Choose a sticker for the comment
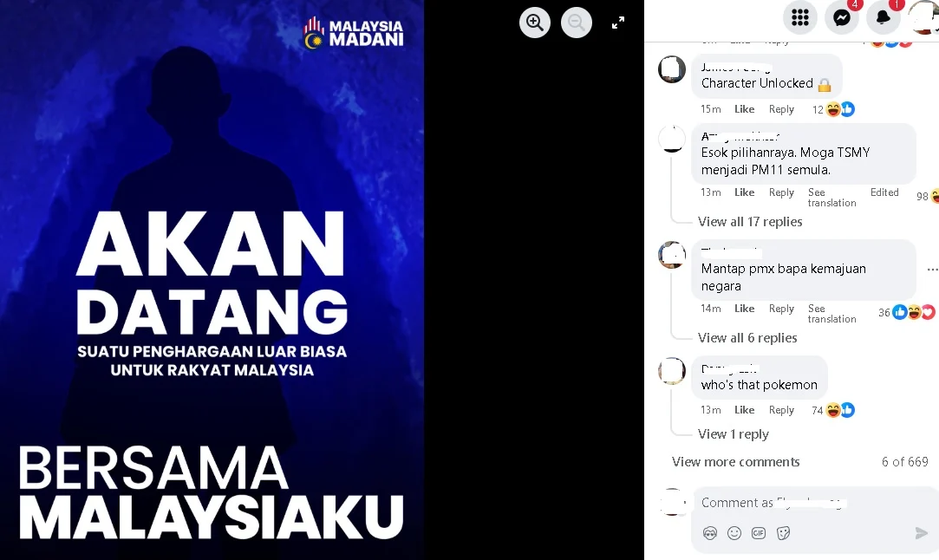This screenshot has width=939, height=560. [783, 533]
